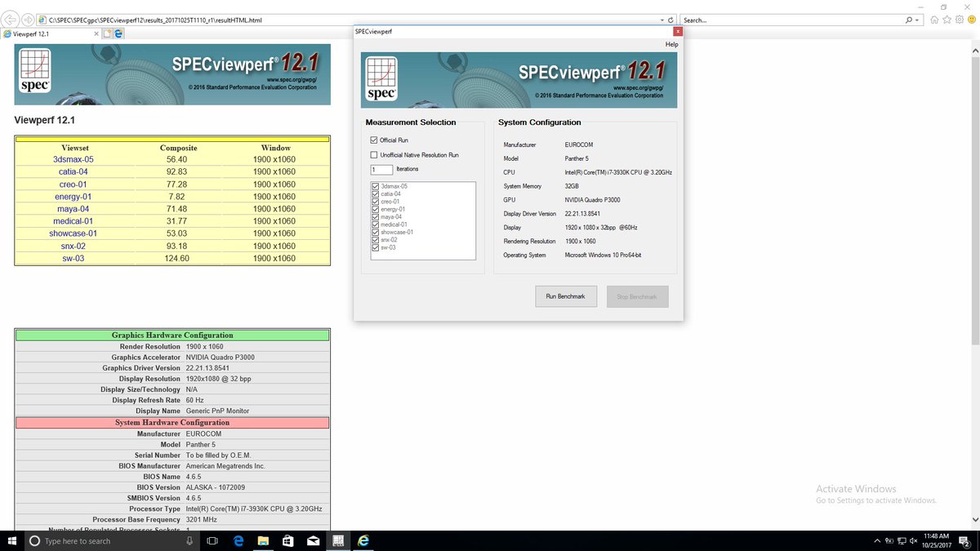Open the 3dsmax-05 viewset link in results table
The width and height of the screenshot is (980, 551).
click(73, 160)
